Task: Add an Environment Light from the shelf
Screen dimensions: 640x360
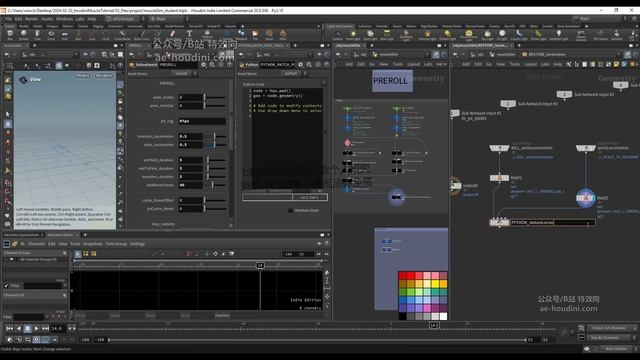Action: pos(469,36)
